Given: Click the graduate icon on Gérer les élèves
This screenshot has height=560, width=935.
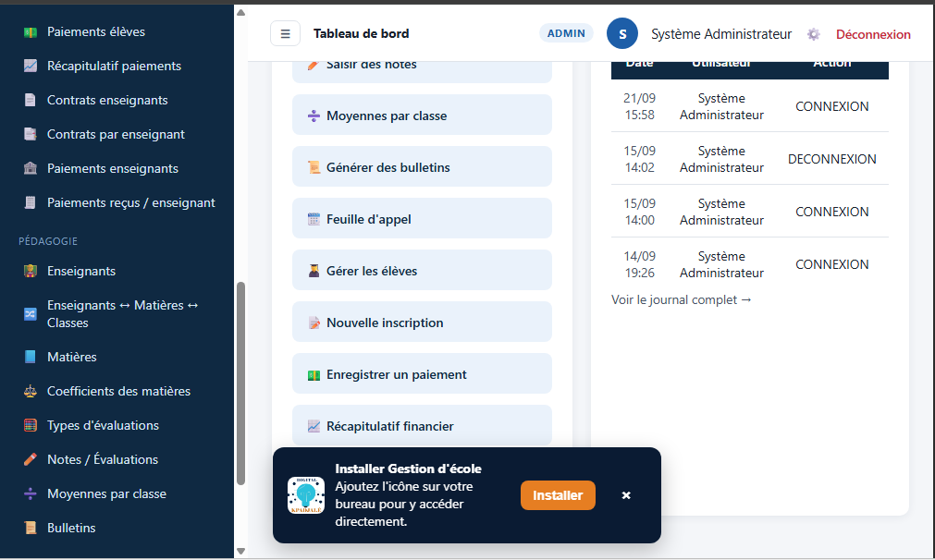Looking at the screenshot, I should 314,271.
